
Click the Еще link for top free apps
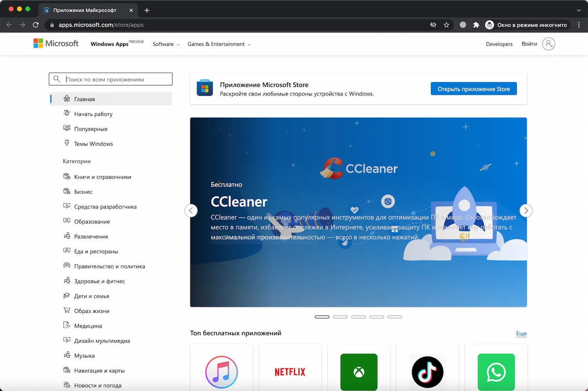point(521,333)
